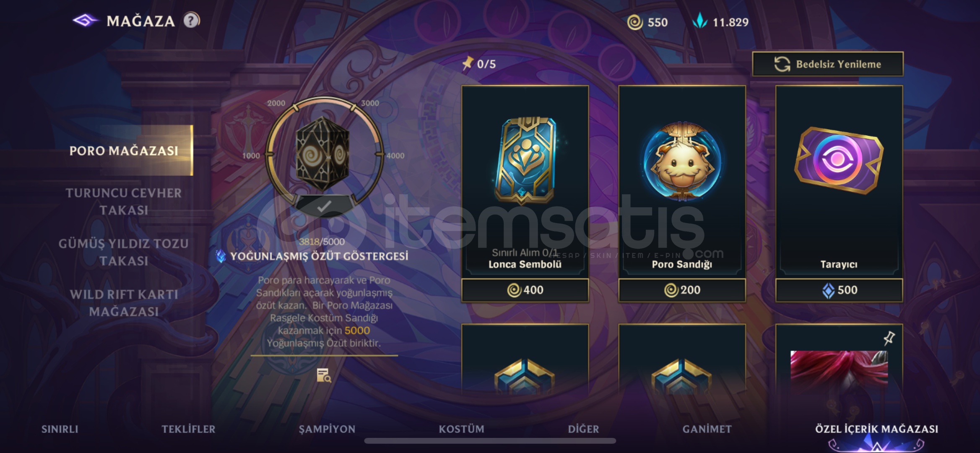
Task: Purchase Poro Sandığı for 200
Action: (682, 290)
